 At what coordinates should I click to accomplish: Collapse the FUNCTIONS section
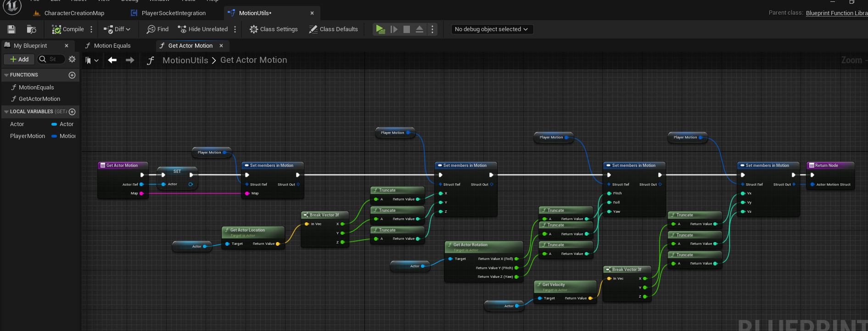pyautogui.click(x=6, y=75)
